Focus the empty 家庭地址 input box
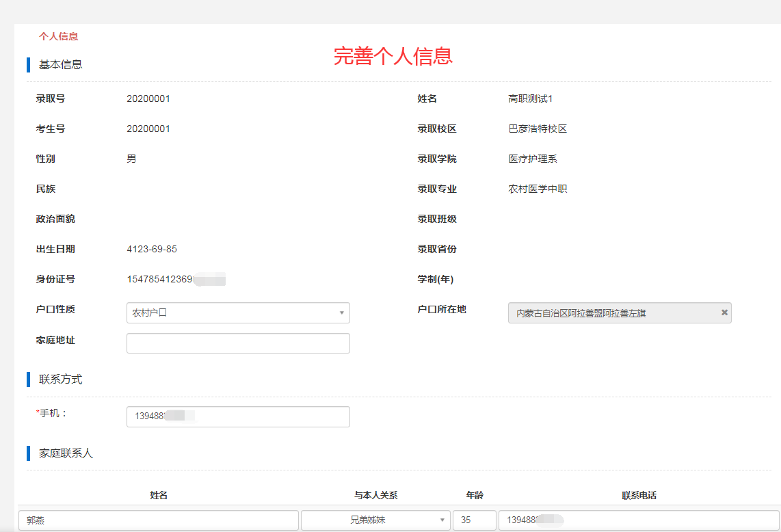This screenshot has height=532, width=781. 238,343
